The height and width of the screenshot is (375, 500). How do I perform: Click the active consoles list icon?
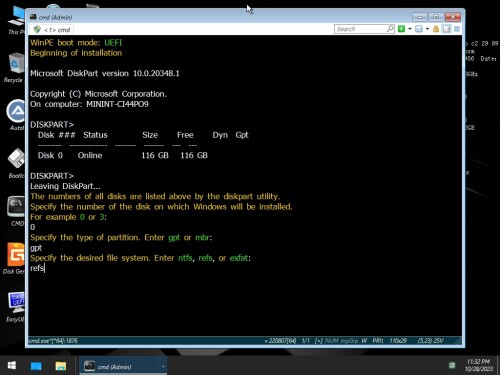click(419, 29)
